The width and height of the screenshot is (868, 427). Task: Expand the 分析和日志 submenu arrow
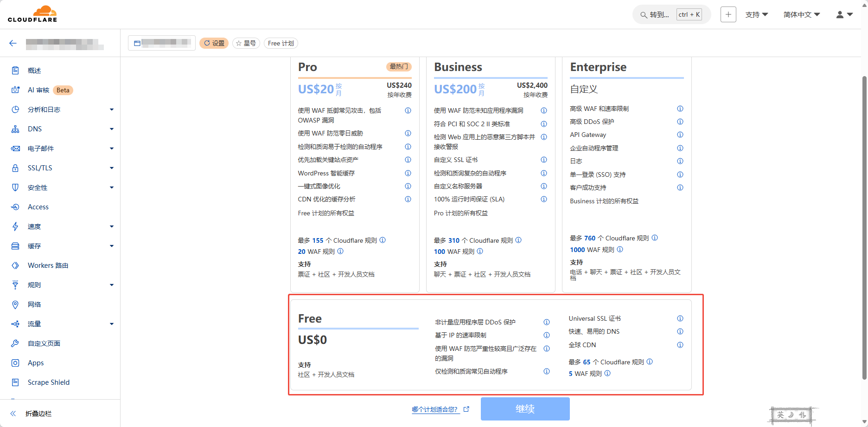(112, 110)
